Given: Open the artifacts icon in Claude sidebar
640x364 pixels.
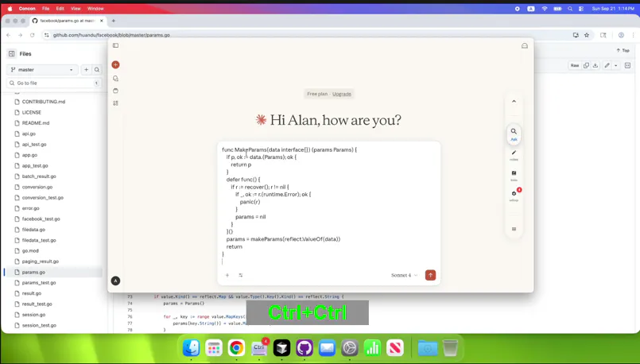Looking at the screenshot, I should coord(115,103).
